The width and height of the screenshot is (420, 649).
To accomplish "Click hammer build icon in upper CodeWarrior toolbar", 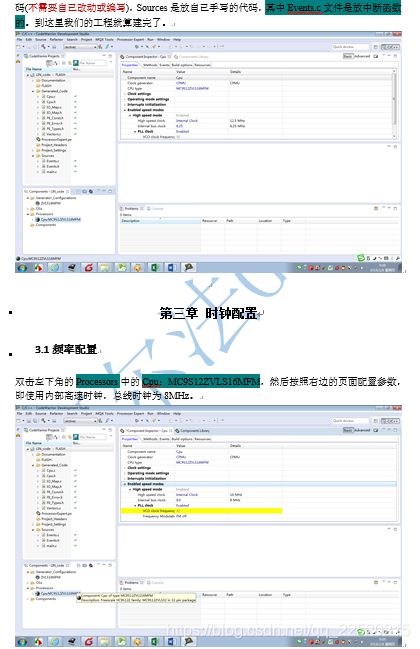I will pos(43,47).
